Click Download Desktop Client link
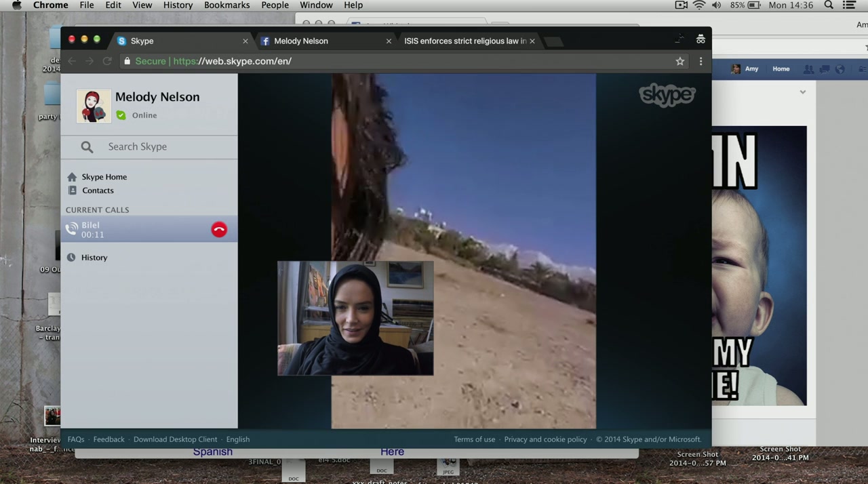Screen dimensions: 868x484 [176, 439]
